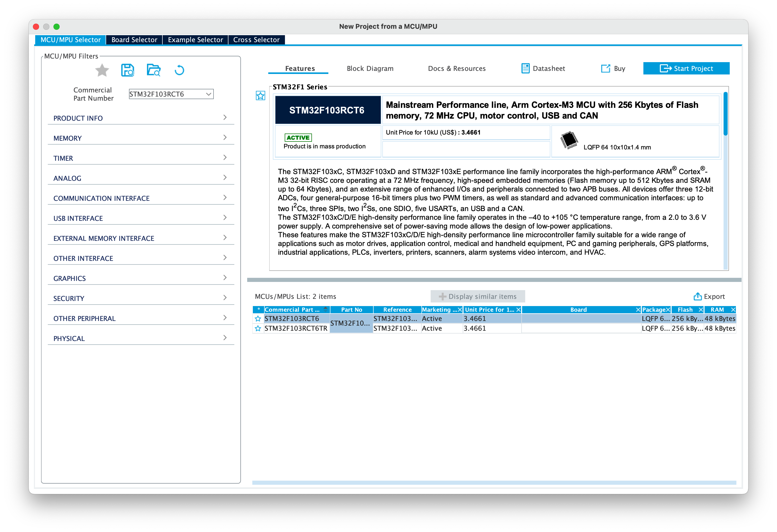This screenshot has width=777, height=532.
Task: Expand the EXTERNAL MEMORY INTERFACE filter
Action: tap(141, 238)
